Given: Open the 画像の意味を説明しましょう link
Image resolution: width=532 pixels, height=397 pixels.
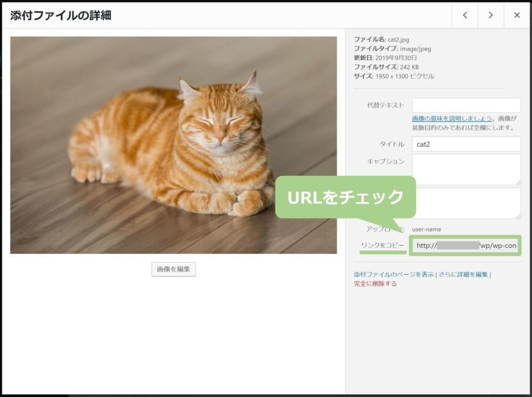Looking at the screenshot, I should (452, 118).
